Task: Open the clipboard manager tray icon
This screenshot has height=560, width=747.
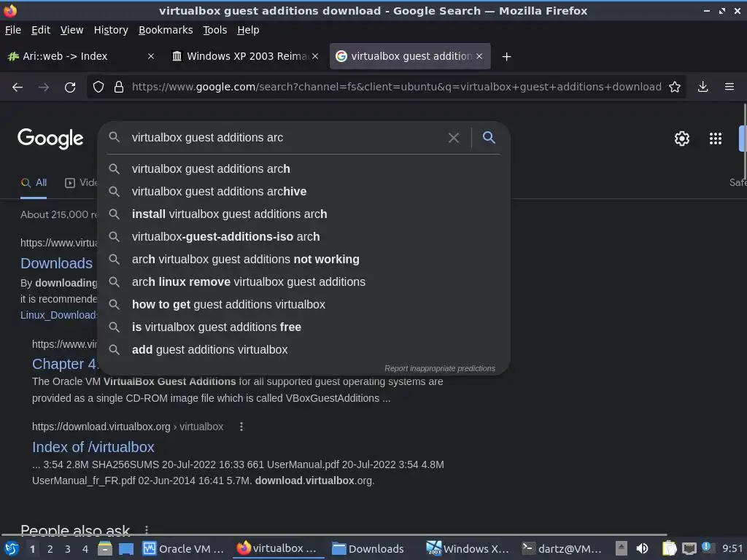Action: 669,548
